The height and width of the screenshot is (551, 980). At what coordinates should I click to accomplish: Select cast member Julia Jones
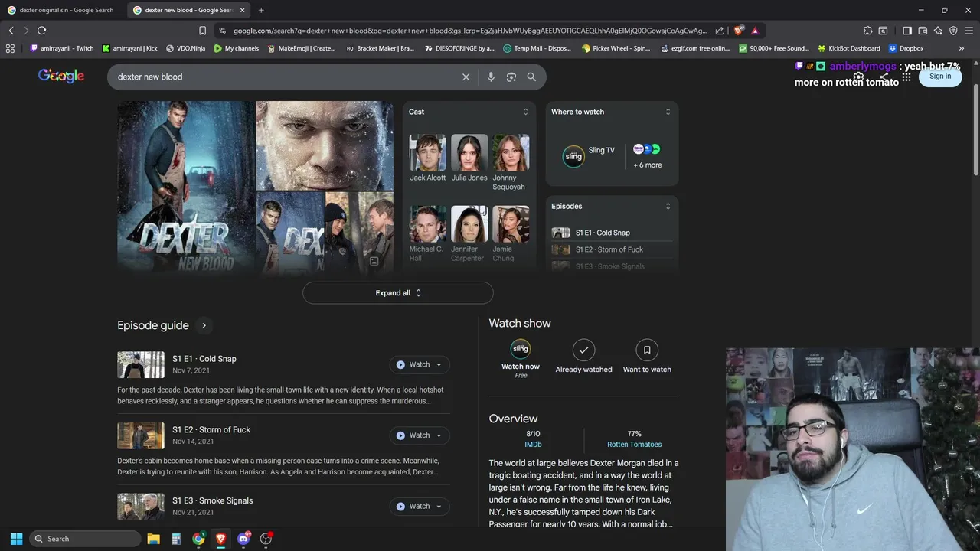pyautogui.click(x=469, y=158)
